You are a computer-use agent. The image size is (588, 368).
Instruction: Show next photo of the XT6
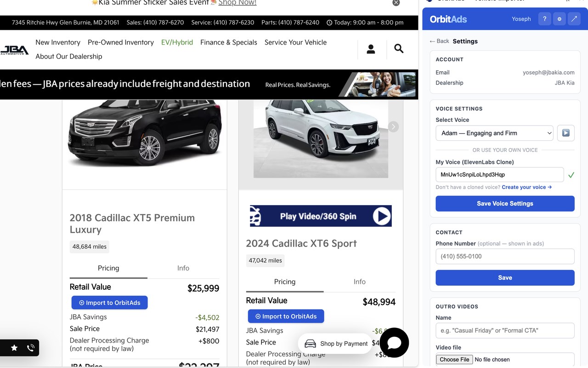click(x=393, y=126)
